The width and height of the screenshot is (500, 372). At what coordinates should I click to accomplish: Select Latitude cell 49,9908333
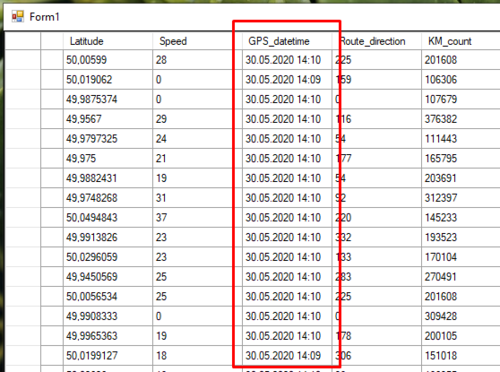point(108,316)
